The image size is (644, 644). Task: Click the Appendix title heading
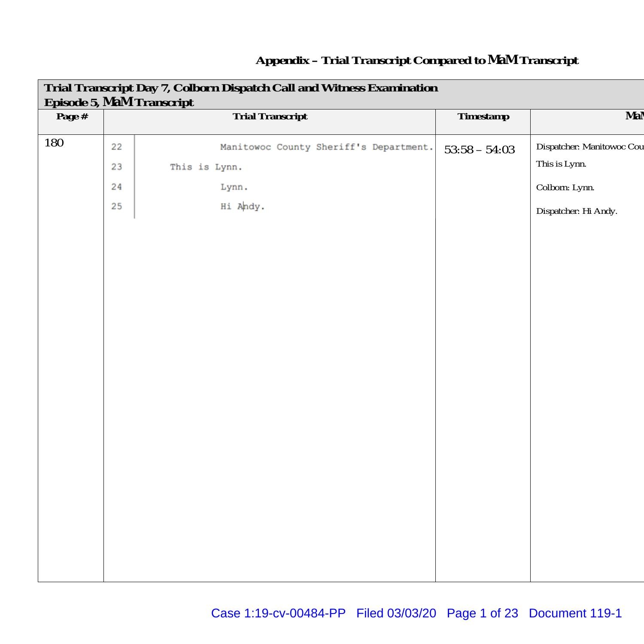(x=416, y=61)
